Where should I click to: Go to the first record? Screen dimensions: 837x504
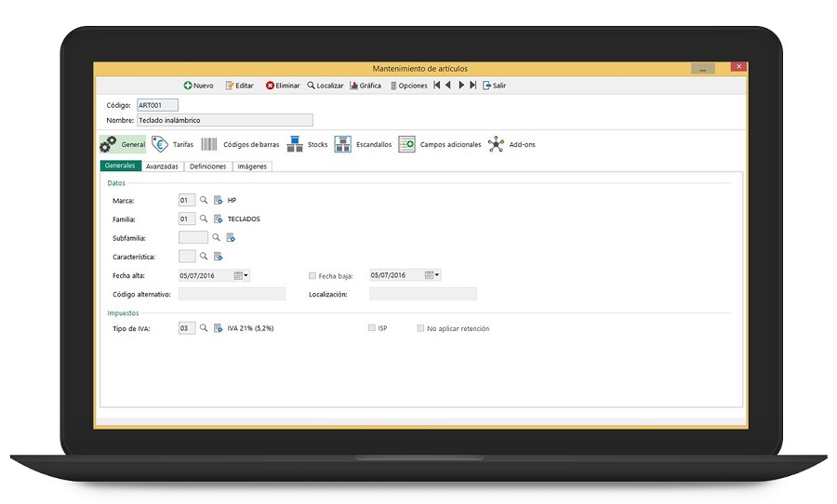tap(437, 85)
